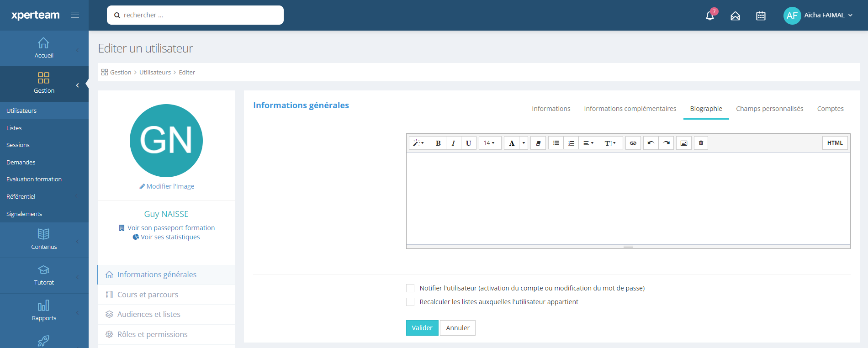Toggle the hamburger sidebar menu
The width and height of the screenshot is (868, 348).
click(x=75, y=15)
